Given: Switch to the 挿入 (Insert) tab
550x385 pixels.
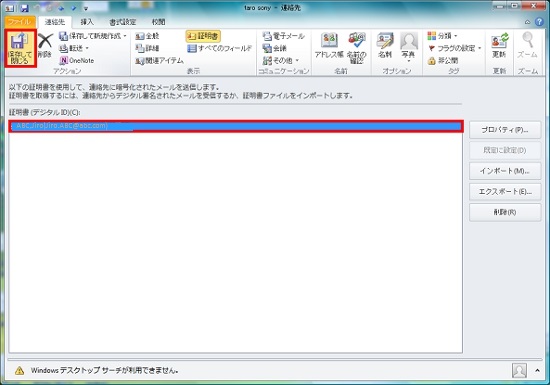Looking at the screenshot, I should 87,22.
